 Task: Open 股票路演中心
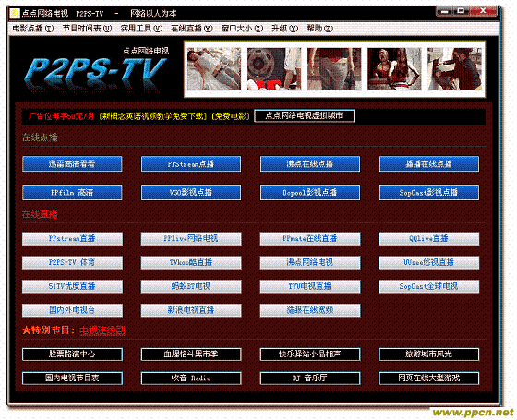[x=72, y=354]
